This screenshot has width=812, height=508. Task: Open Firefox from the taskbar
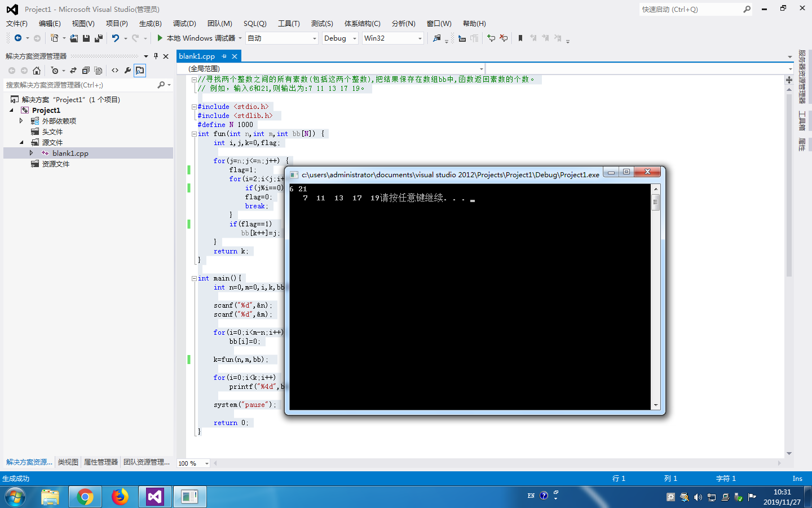pyautogui.click(x=120, y=497)
